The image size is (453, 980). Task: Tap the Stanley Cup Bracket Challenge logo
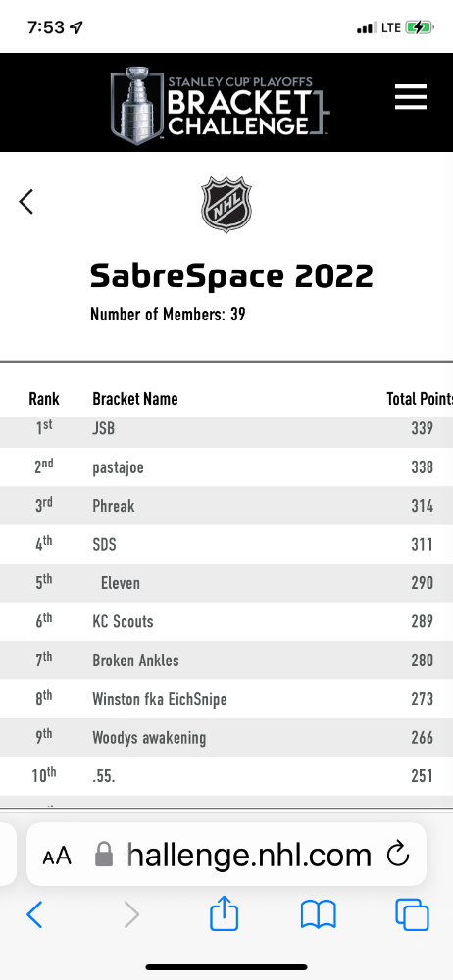pos(221,105)
